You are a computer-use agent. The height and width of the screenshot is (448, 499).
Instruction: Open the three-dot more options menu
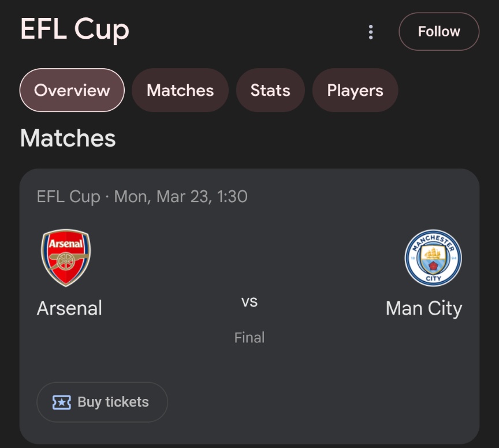pos(370,32)
